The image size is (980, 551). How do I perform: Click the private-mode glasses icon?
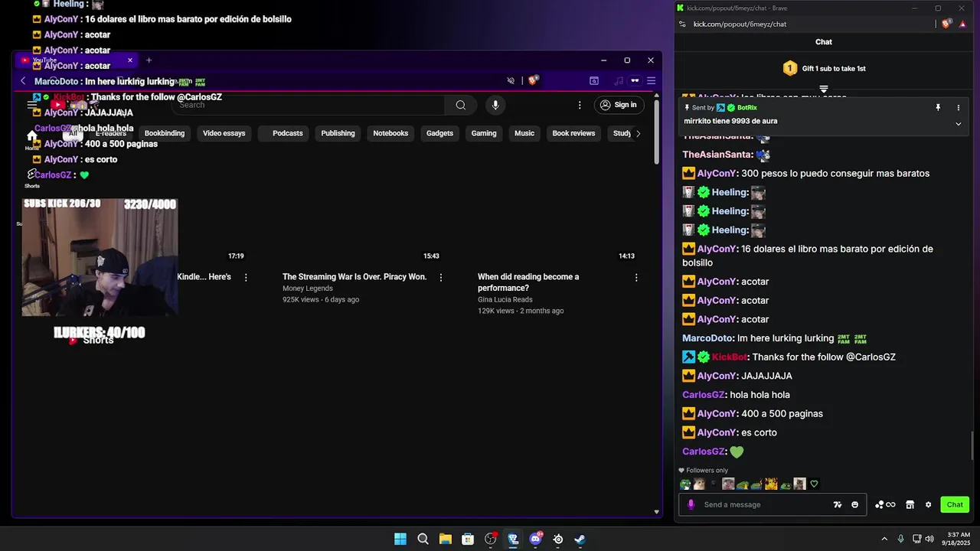coord(635,80)
